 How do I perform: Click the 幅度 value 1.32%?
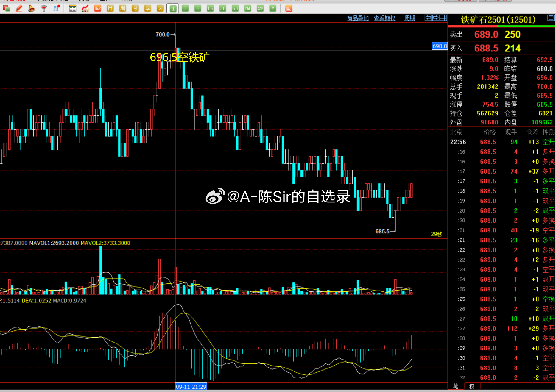tap(490, 78)
